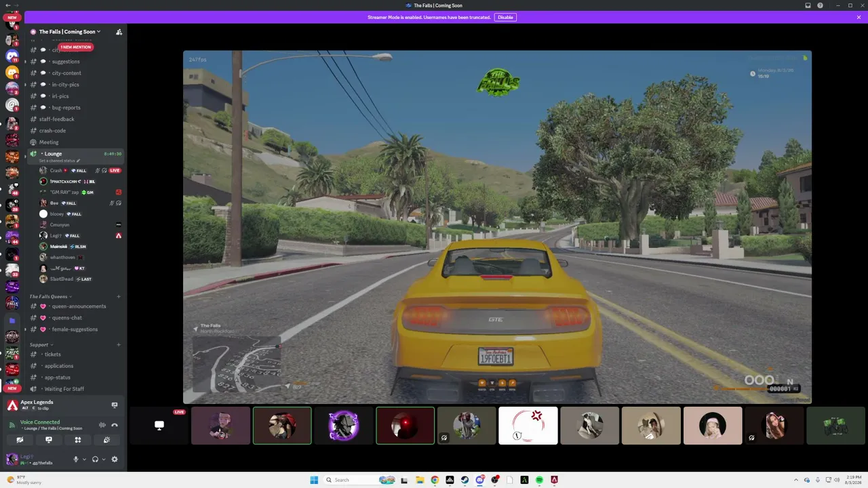Toggle headphone deafen
This screenshot has width=868, height=488.
(x=95, y=460)
